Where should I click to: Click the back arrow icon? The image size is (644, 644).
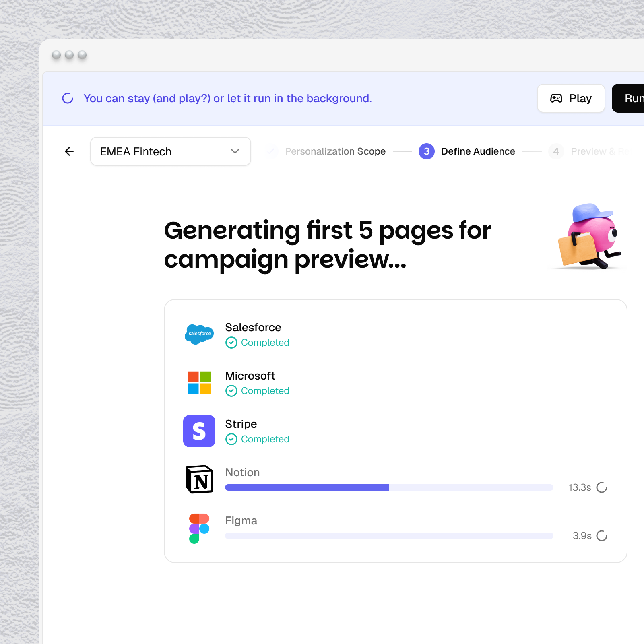click(69, 151)
